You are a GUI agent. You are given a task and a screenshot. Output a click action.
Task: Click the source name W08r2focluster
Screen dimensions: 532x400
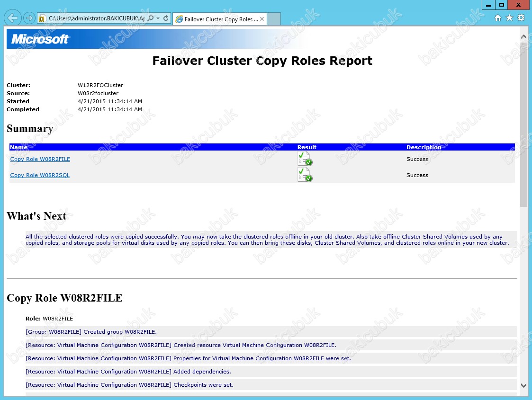coord(98,93)
